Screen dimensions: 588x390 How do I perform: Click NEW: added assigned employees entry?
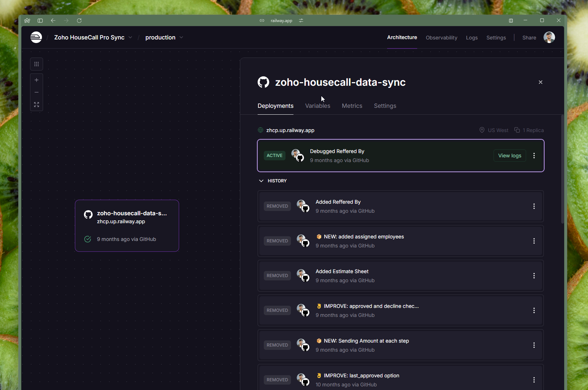point(401,241)
